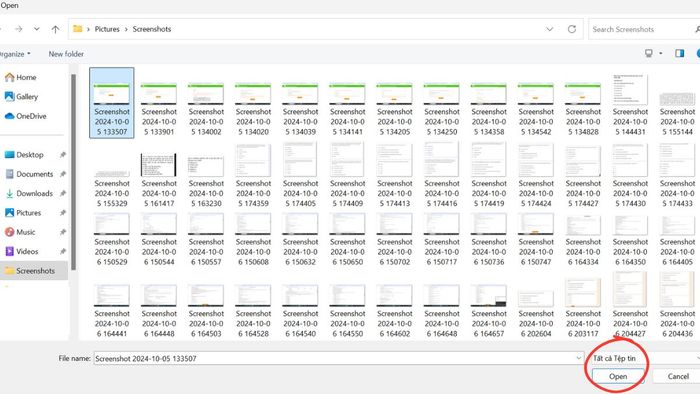This screenshot has height=394, width=700.
Task: Click the folder icon in address bar
Action: pos(78,29)
